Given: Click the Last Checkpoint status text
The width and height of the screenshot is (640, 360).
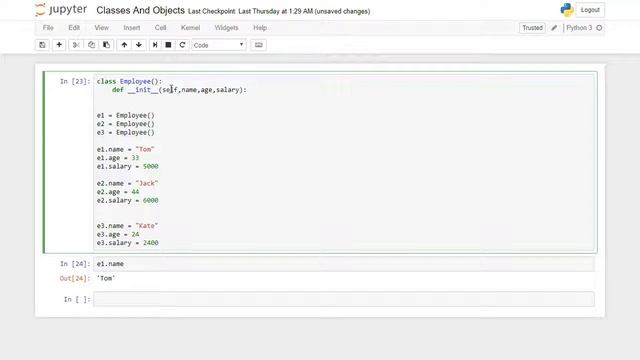Looking at the screenshot, I should (279, 11).
